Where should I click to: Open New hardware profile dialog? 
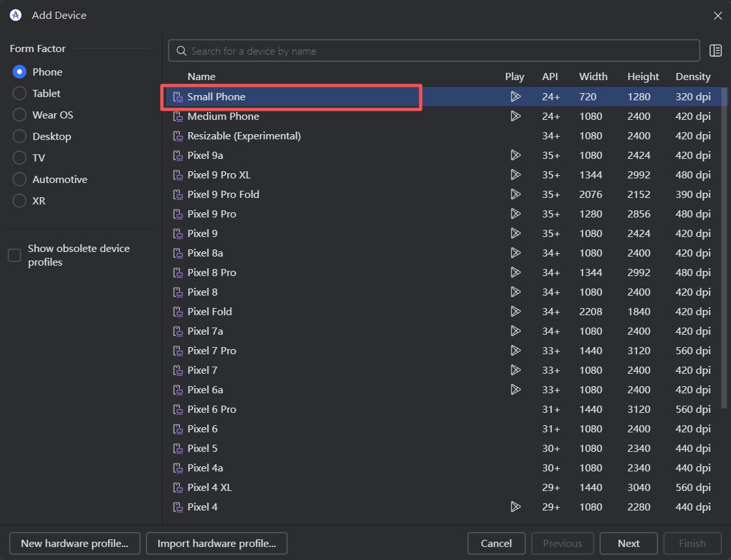[x=74, y=543]
